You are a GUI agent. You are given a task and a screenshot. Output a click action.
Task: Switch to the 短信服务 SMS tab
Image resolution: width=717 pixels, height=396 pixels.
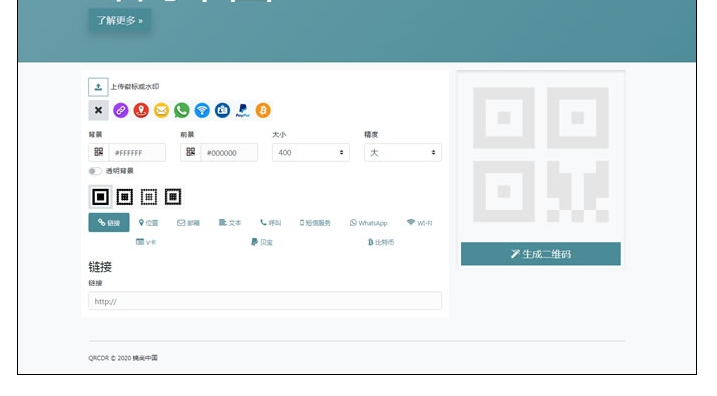pyautogui.click(x=315, y=223)
